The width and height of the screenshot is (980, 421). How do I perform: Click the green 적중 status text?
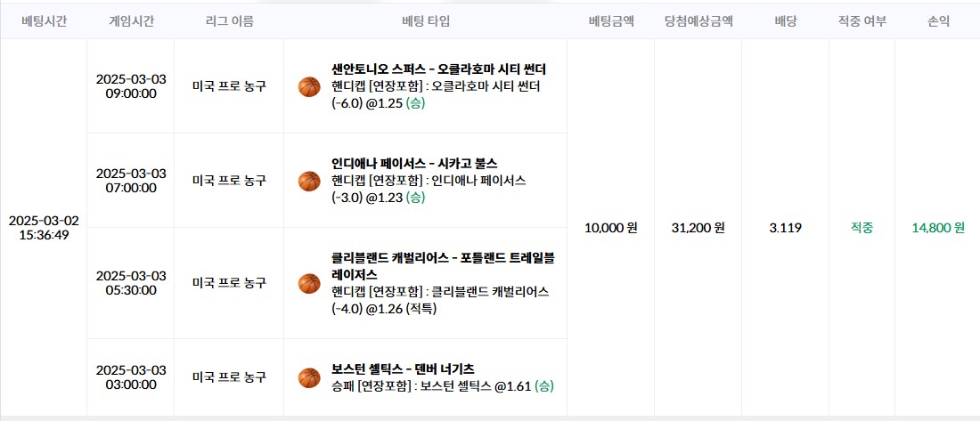click(x=862, y=228)
